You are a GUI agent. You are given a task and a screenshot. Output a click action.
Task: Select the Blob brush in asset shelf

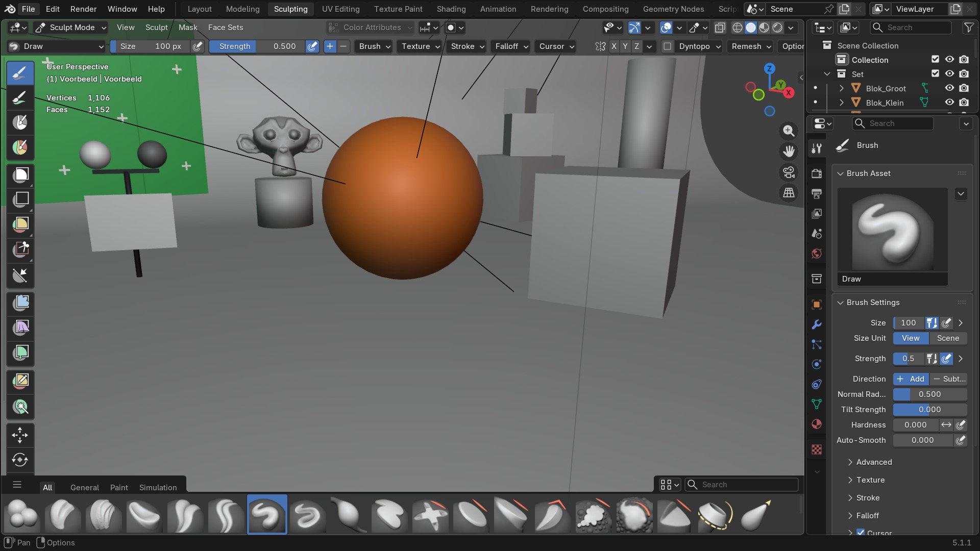[x=22, y=515]
